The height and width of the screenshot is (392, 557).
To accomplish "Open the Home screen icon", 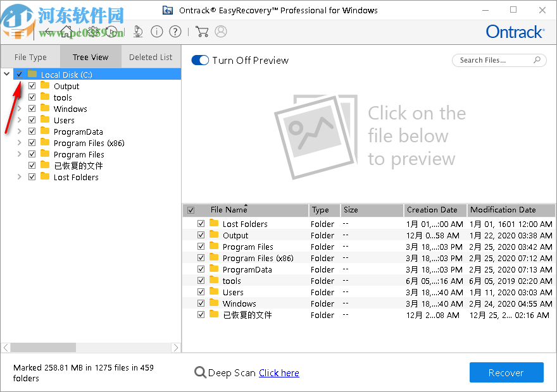I will click(66, 32).
